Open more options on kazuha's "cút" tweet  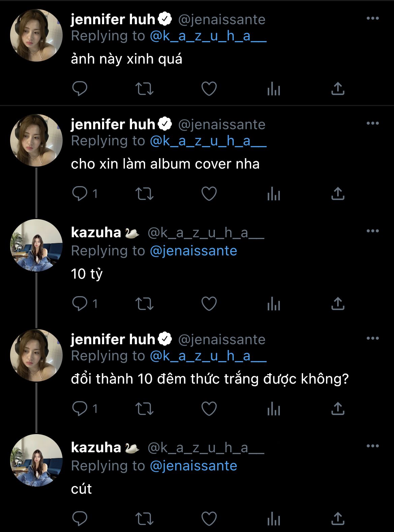[x=372, y=446]
